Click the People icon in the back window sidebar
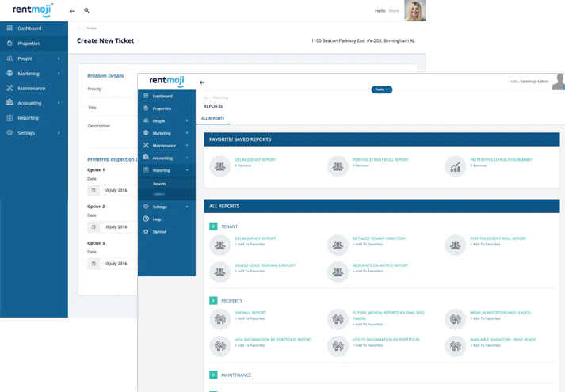 [x=10, y=58]
